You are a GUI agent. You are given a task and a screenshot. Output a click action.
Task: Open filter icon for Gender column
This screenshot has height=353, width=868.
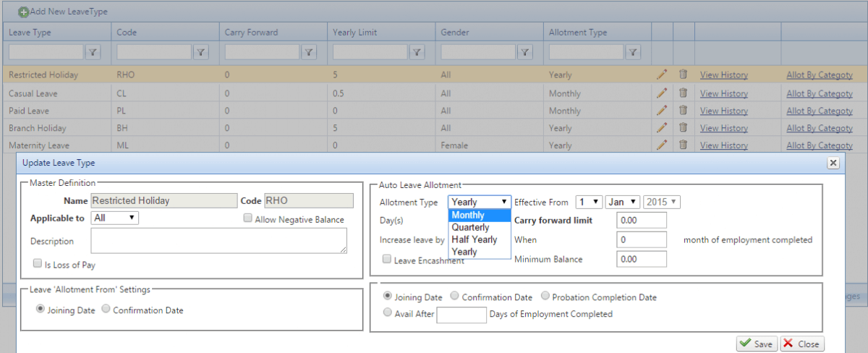click(526, 52)
